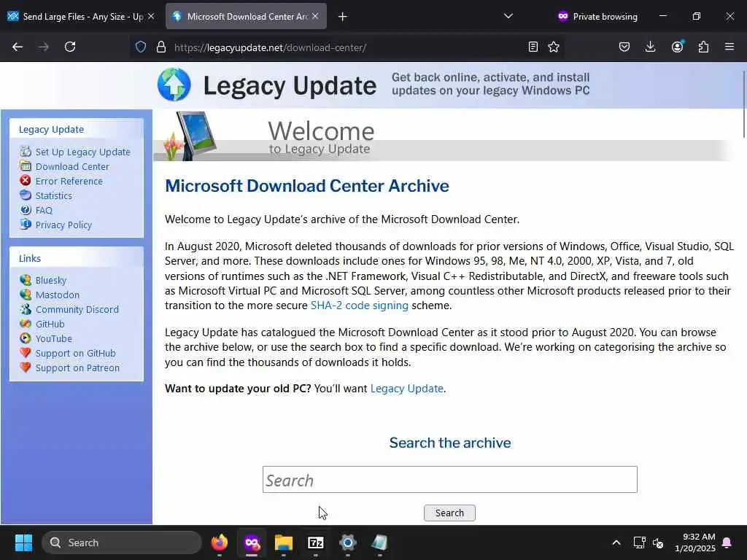This screenshot has width=747, height=560.
Task: Click the Legacy Update globe logo
Action: pyautogui.click(x=174, y=85)
